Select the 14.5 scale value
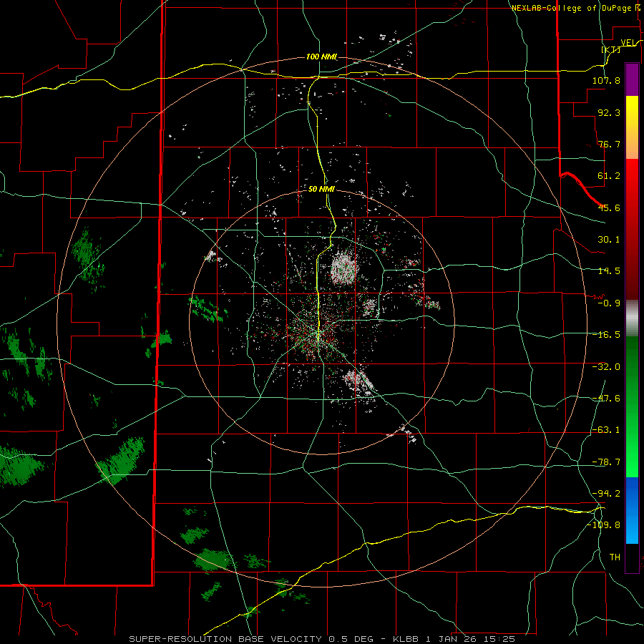 coord(609,270)
